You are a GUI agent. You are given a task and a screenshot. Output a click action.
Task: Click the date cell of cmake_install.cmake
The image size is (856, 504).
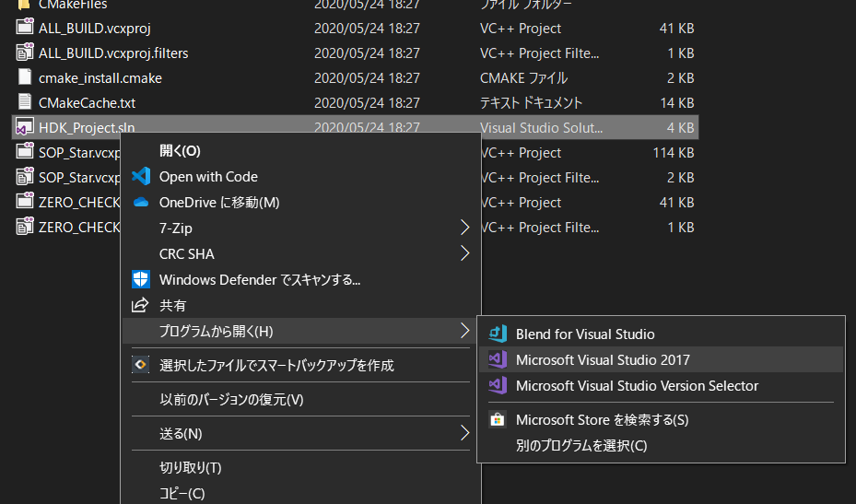click(x=367, y=78)
